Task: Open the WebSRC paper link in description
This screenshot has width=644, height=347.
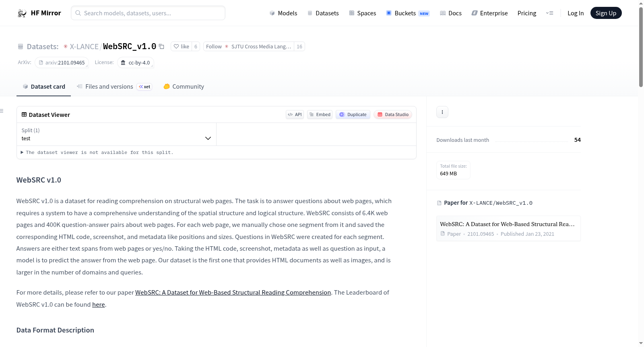Action: tap(233, 293)
